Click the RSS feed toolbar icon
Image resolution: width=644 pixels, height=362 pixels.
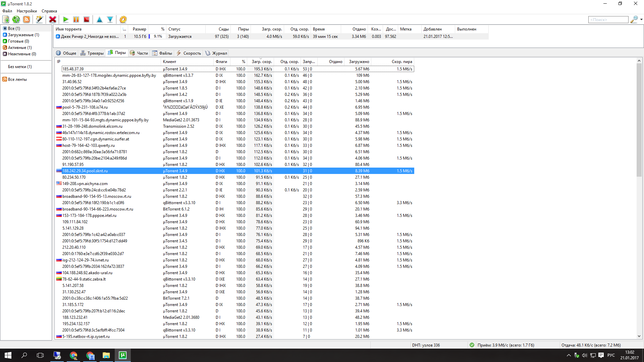pyautogui.click(x=26, y=19)
